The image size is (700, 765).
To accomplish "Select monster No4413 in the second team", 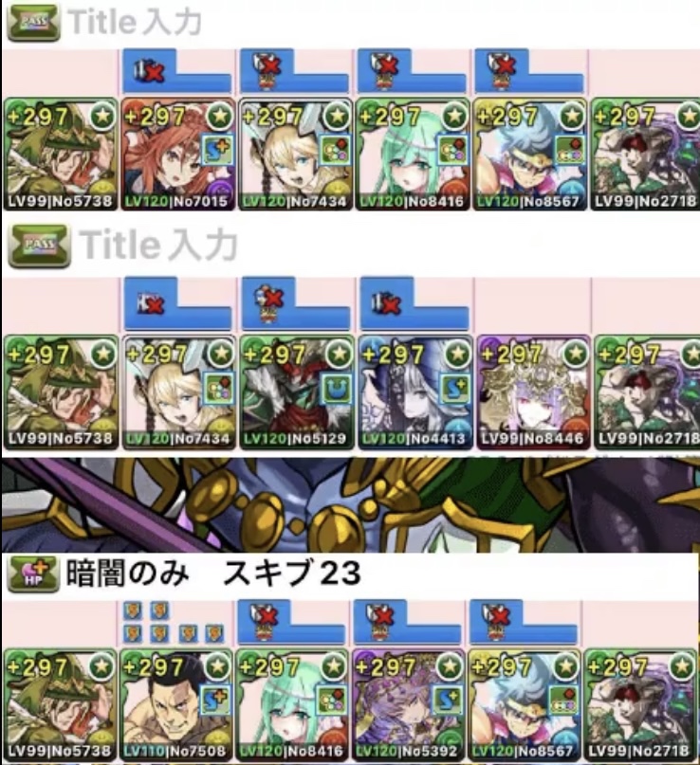I will 414,392.
